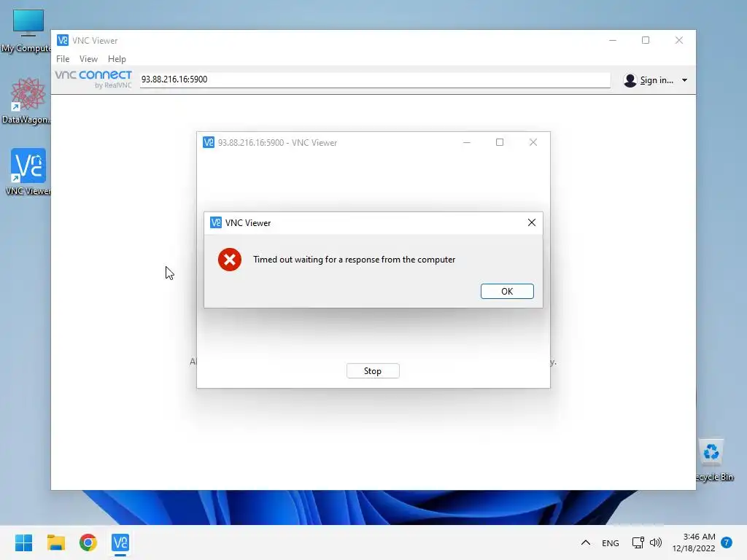Image resolution: width=747 pixels, height=560 pixels.
Task: Show hidden system tray icons
Action: pos(586,542)
